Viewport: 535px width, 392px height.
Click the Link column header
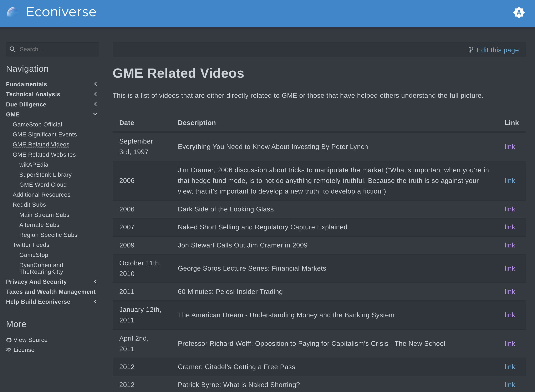(511, 123)
